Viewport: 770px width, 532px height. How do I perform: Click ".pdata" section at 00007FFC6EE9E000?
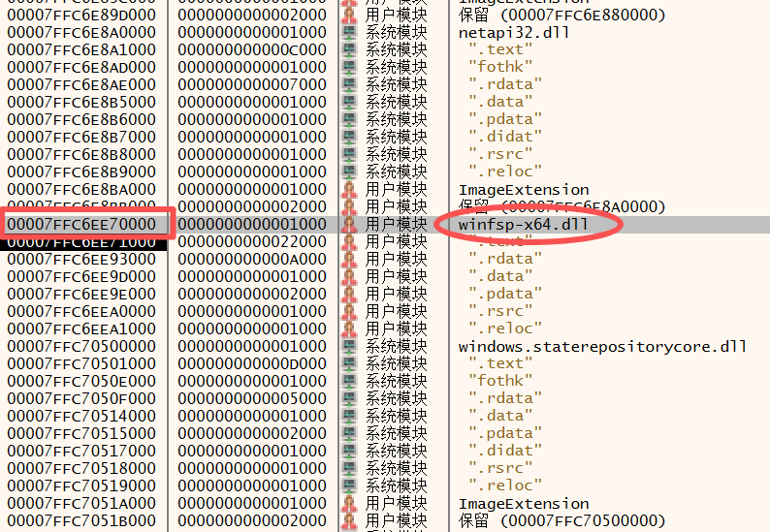pyautogui.click(x=505, y=294)
